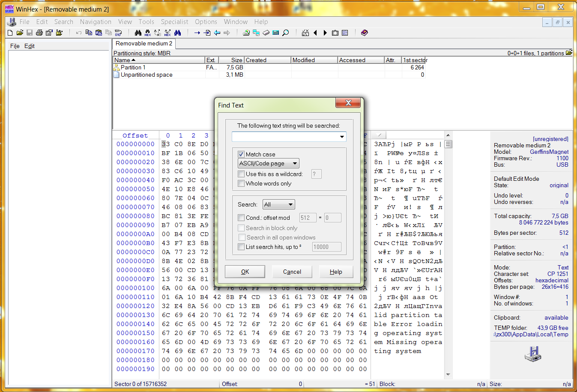Open the Tools menu
This screenshot has height=392, width=577.
click(146, 21)
